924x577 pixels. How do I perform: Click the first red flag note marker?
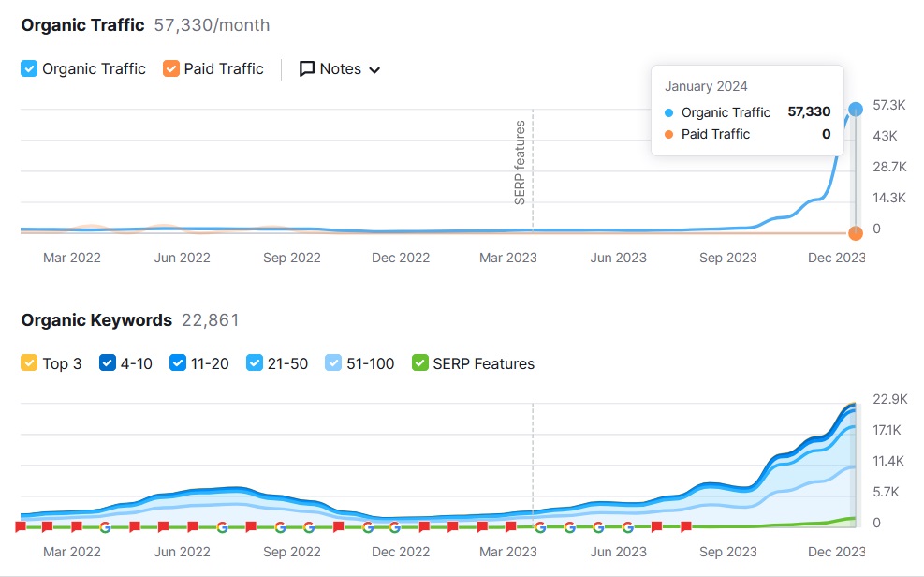click(x=21, y=527)
